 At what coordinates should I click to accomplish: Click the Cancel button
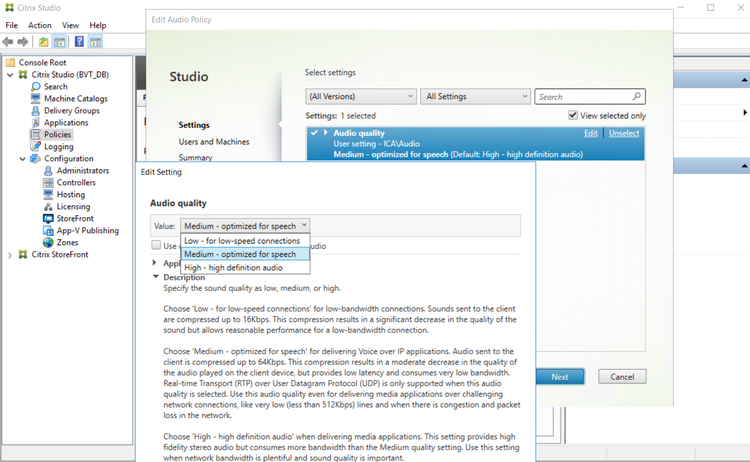(x=622, y=377)
